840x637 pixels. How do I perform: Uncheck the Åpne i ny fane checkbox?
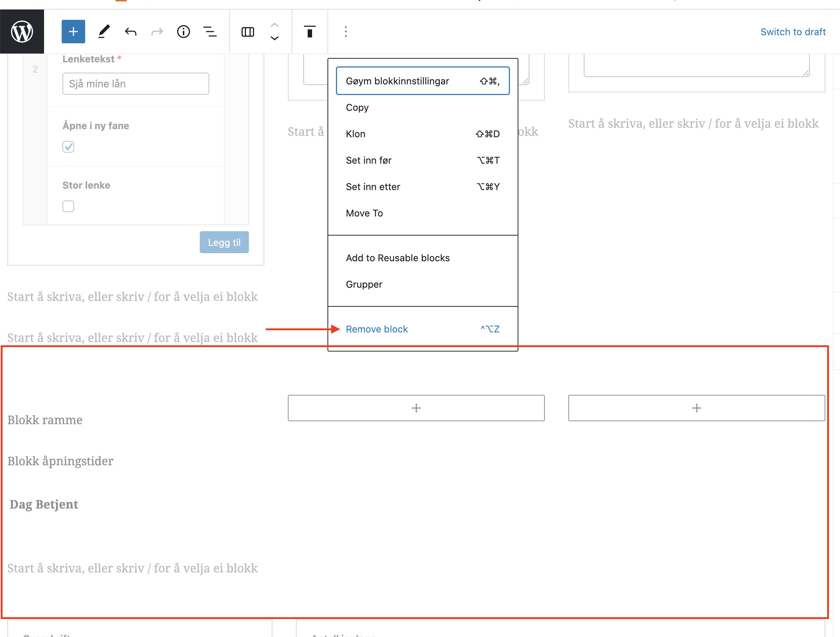click(68, 147)
